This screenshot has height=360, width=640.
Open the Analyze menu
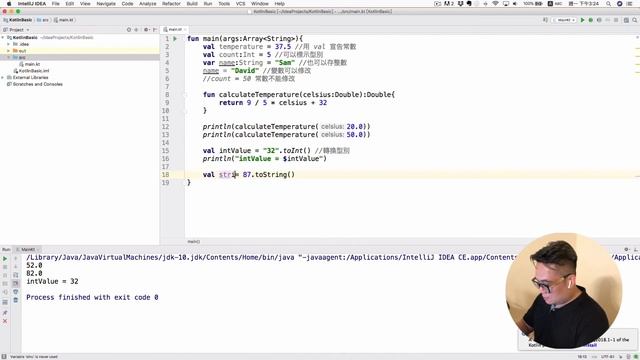coord(147,4)
